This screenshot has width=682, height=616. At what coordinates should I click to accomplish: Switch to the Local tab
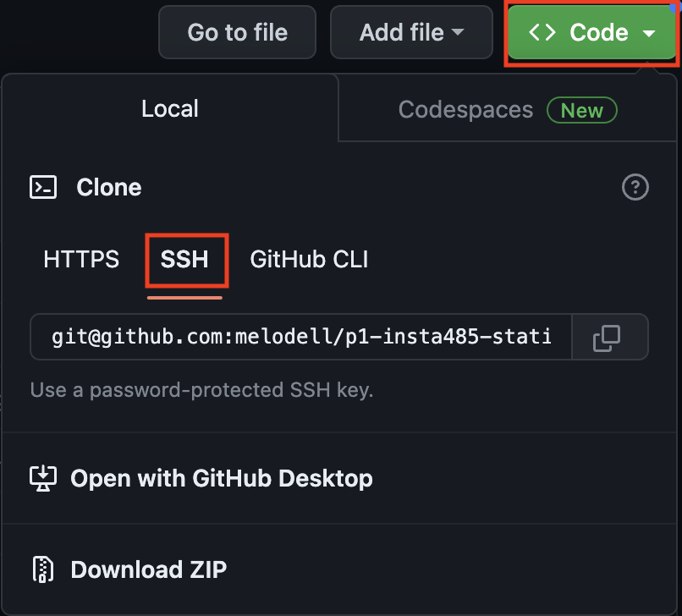point(170,109)
